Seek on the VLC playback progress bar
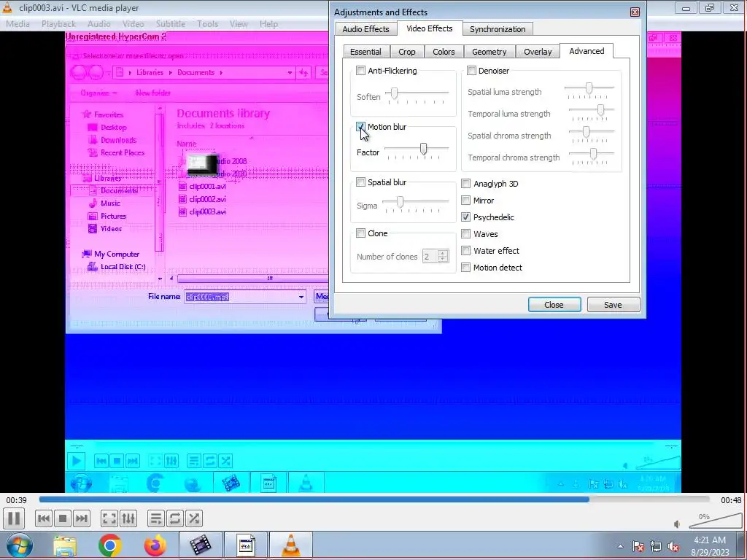This screenshot has width=747, height=560. [374, 499]
